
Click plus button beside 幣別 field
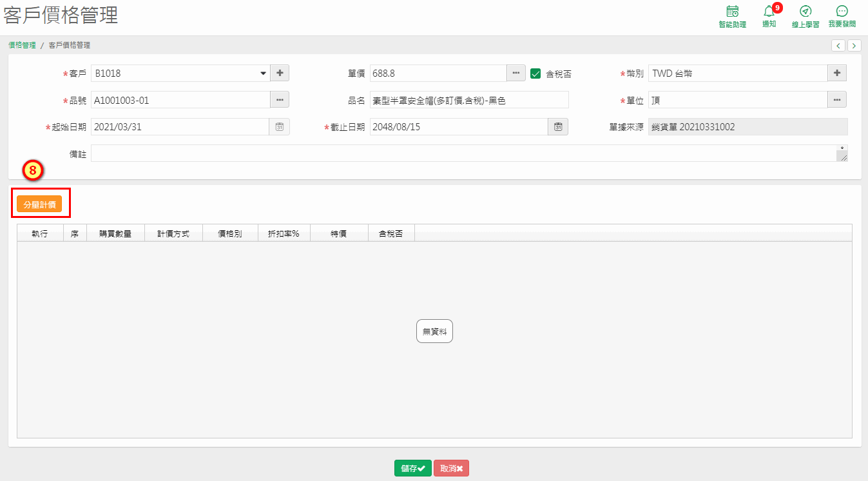(x=837, y=73)
